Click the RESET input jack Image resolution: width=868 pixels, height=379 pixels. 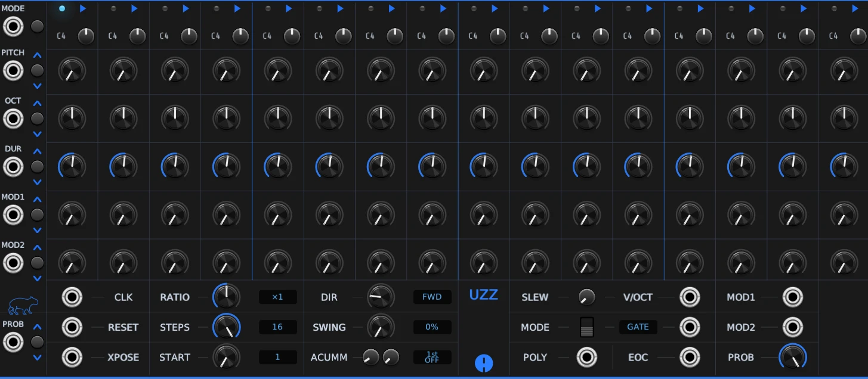coord(72,327)
